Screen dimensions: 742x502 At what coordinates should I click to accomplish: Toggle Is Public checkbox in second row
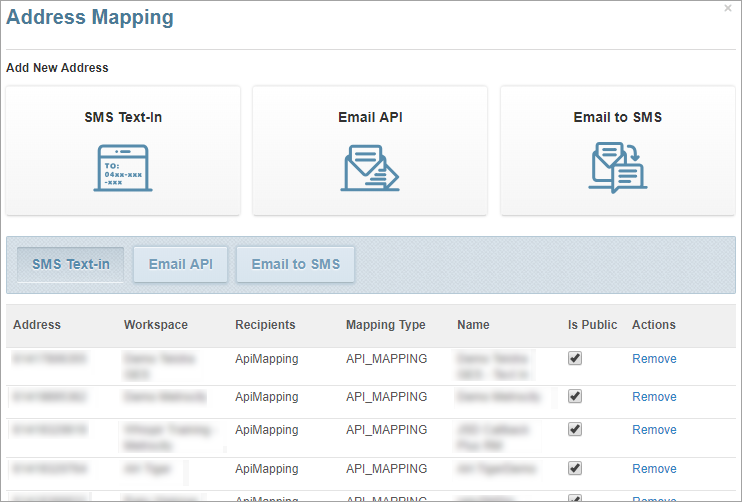pyautogui.click(x=575, y=396)
